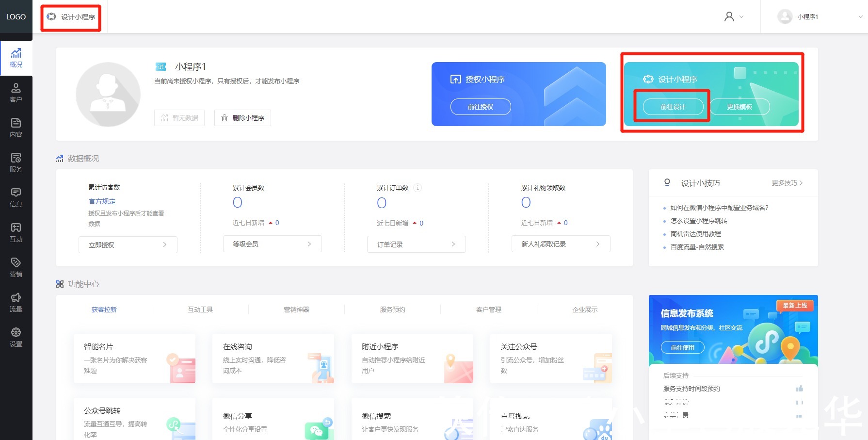Switch to the 企业展示 tab
The height and width of the screenshot is (440, 868).
[x=585, y=309]
